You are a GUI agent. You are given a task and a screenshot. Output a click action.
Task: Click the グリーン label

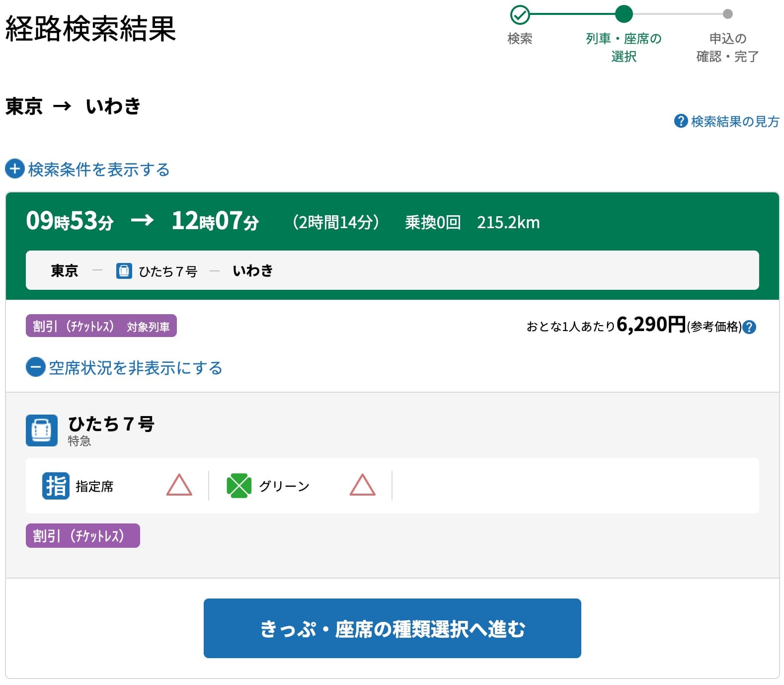[284, 486]
